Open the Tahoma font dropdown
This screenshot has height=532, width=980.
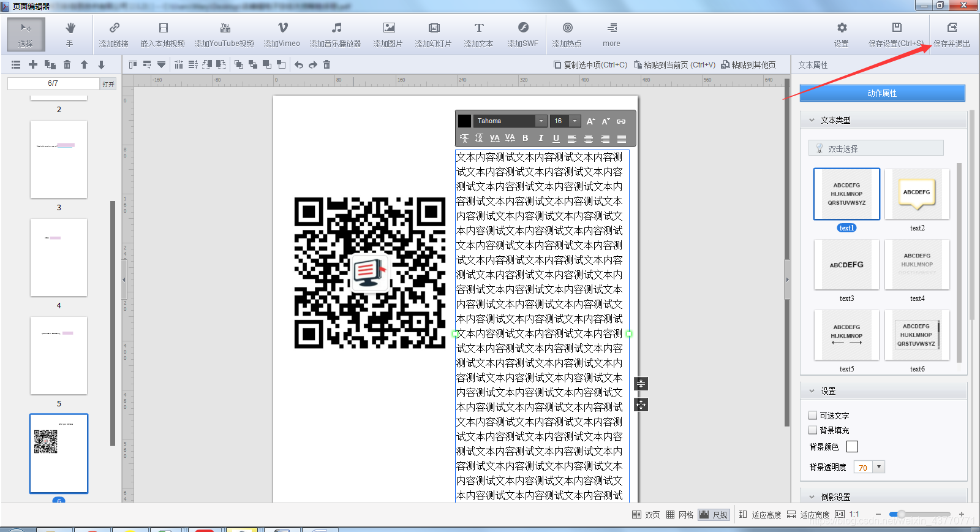(541, 121)
